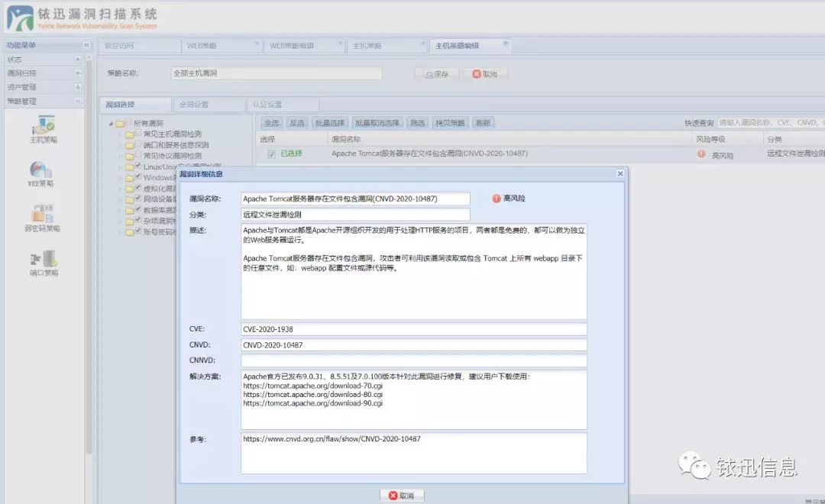825x504 pixels.
Task: Click the 快速查询 search field
Action: click(771, 123)
